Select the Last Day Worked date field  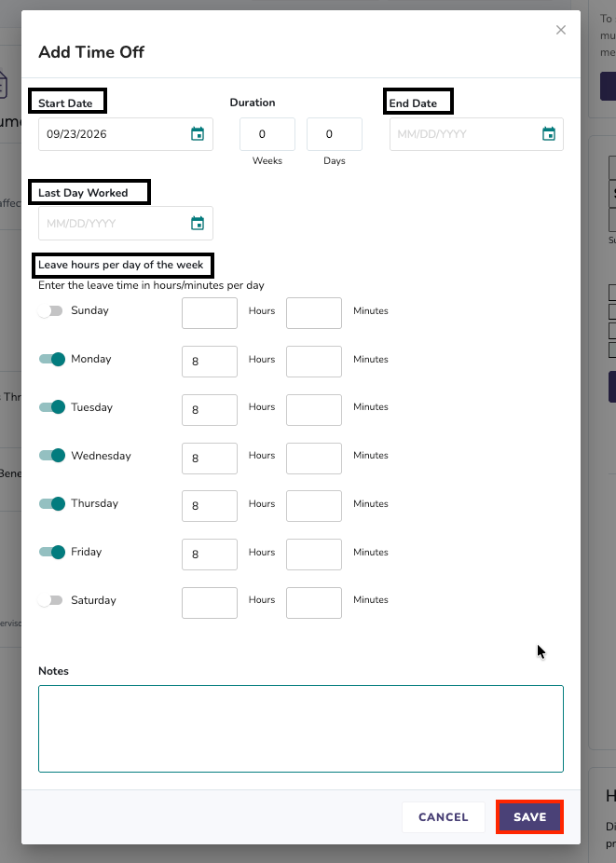126,223
